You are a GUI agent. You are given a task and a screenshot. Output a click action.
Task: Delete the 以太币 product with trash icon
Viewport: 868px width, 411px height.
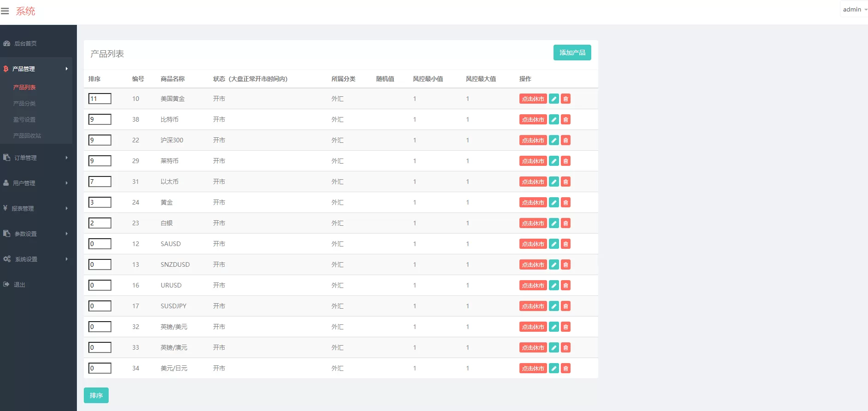coord(566,182)
